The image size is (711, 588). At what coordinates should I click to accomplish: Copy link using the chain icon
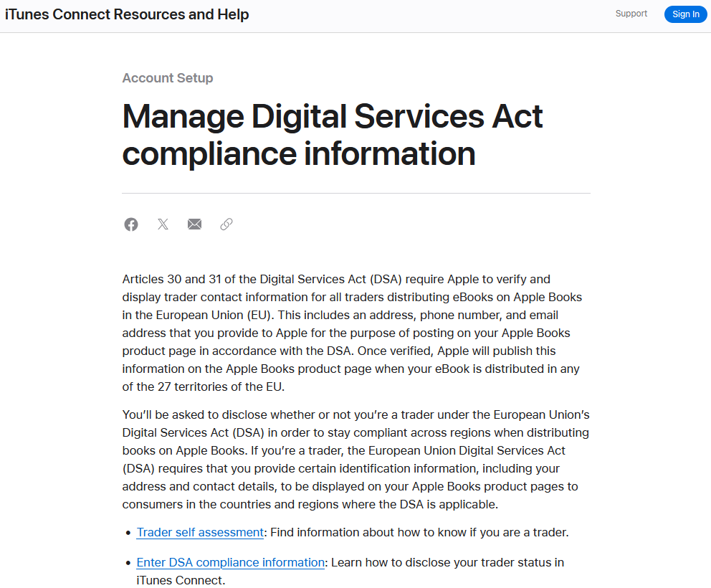tap(226, 224)
